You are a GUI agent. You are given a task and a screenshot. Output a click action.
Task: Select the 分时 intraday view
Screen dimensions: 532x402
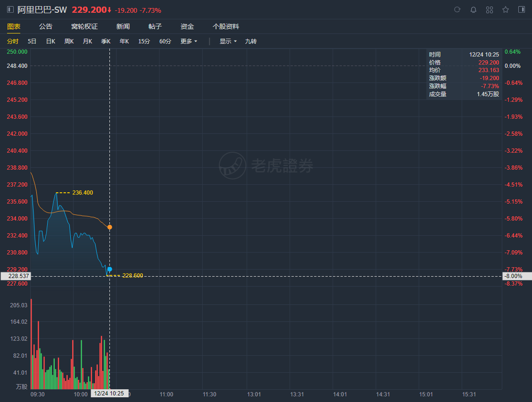pyautogui.click(x=13, y=41)
